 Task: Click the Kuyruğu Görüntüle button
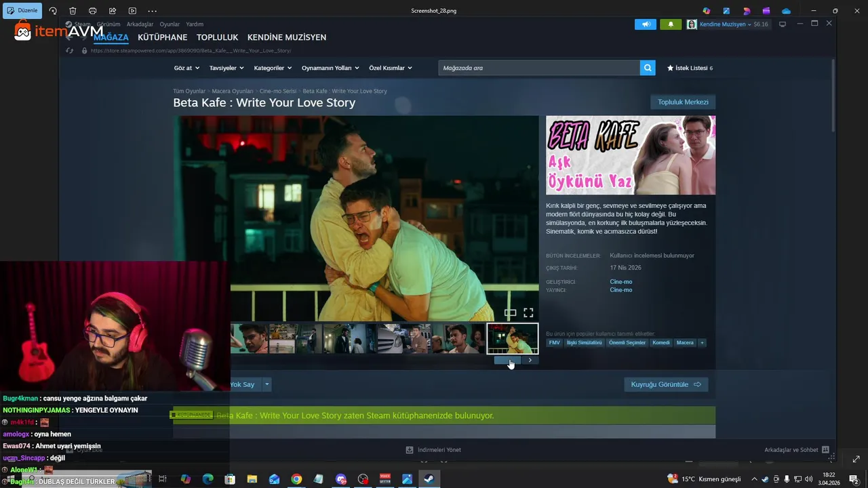[666, 384]
